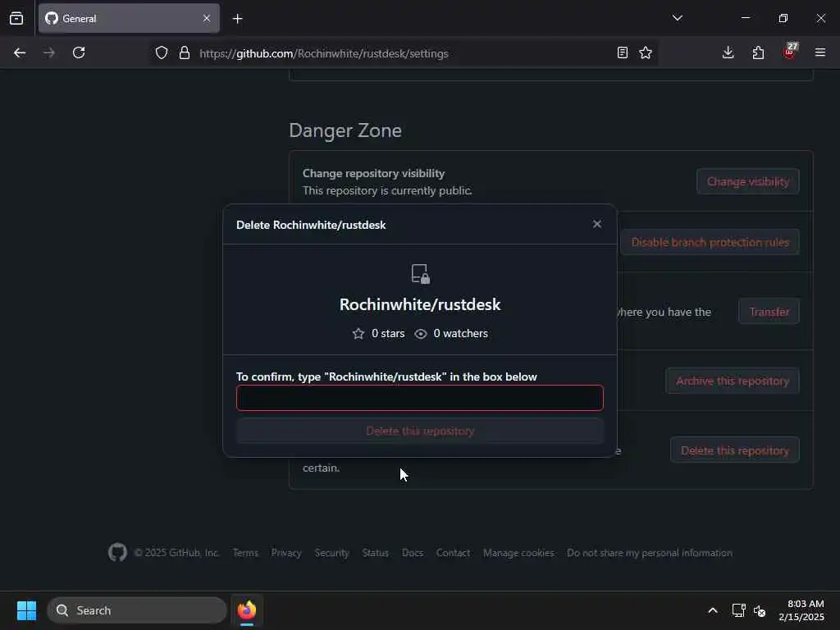Click the red extension icon with 27 badge

click(790, 52)
